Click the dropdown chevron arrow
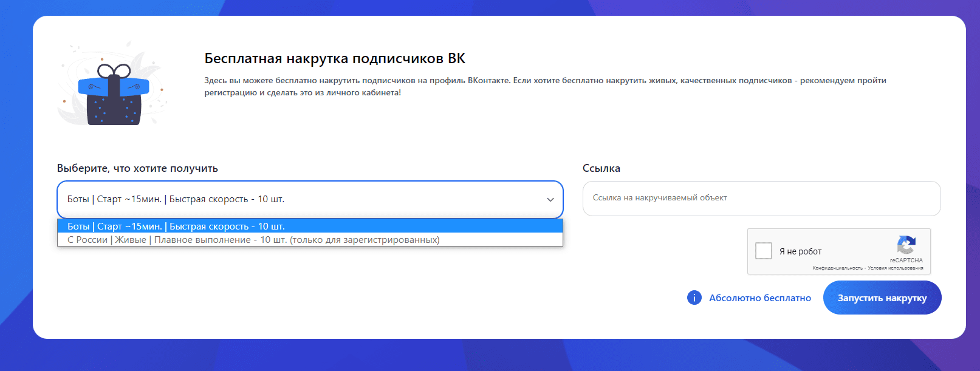The width and height of the screenshot is (980, 371). [550, 200]
